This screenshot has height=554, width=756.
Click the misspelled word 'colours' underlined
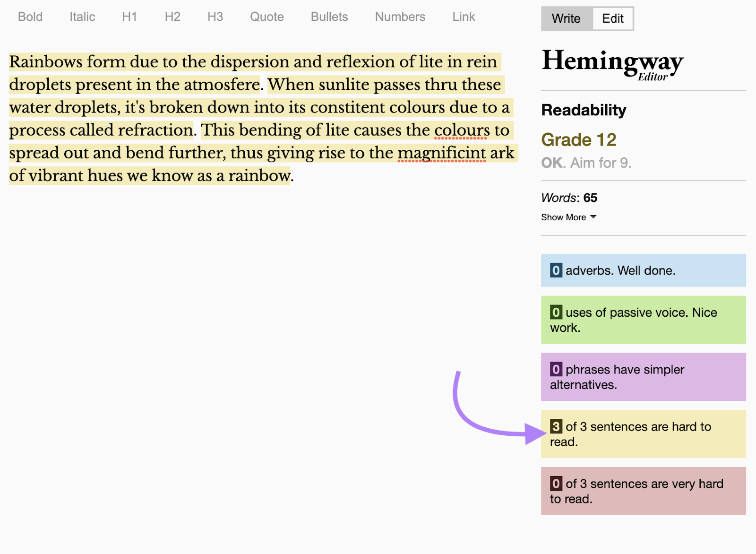pos(462,130)
